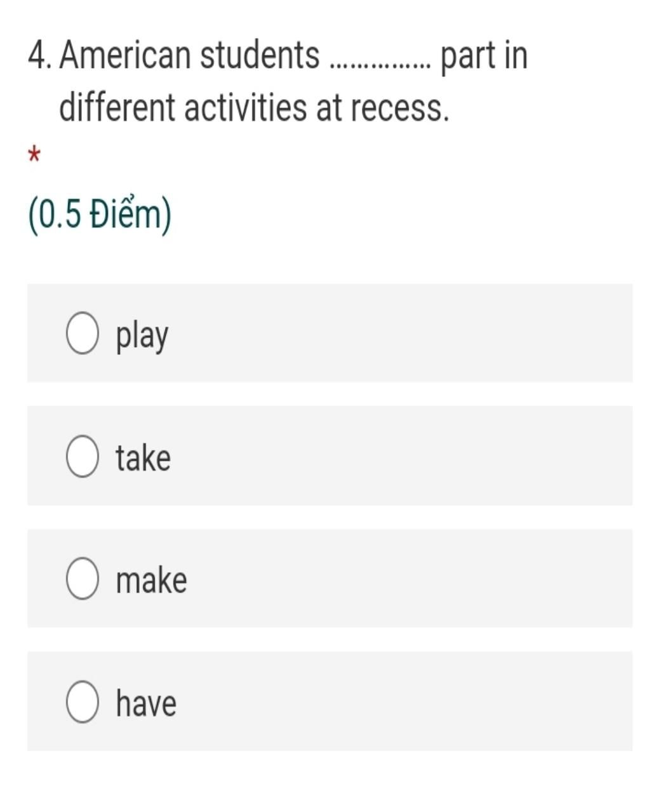
Task: Click the words 'American students' in the question
Action: [190, 55]
